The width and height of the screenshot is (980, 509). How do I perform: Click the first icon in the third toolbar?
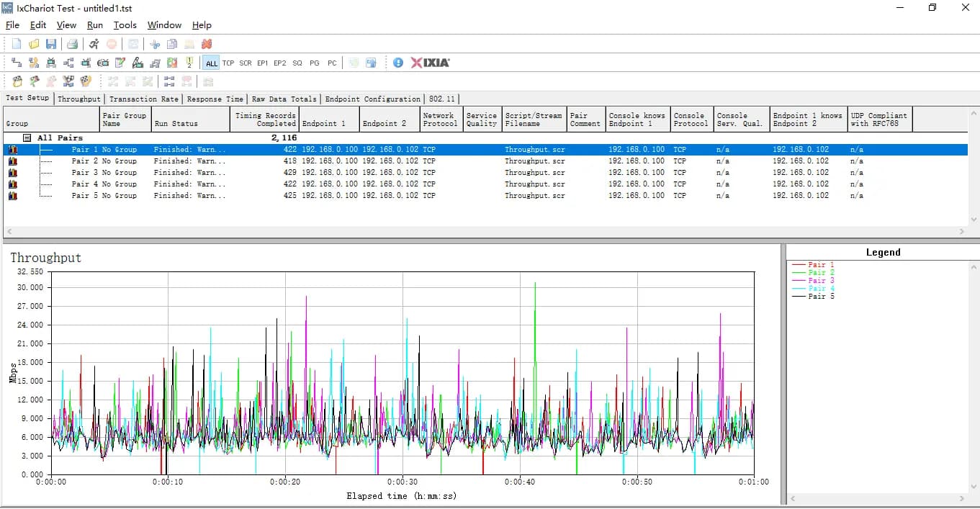tap(17, 81)
